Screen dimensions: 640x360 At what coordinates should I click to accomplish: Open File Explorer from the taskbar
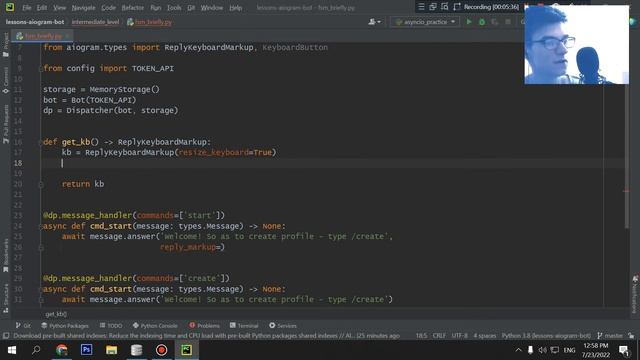pyautogui.click(x=111, y=350)
